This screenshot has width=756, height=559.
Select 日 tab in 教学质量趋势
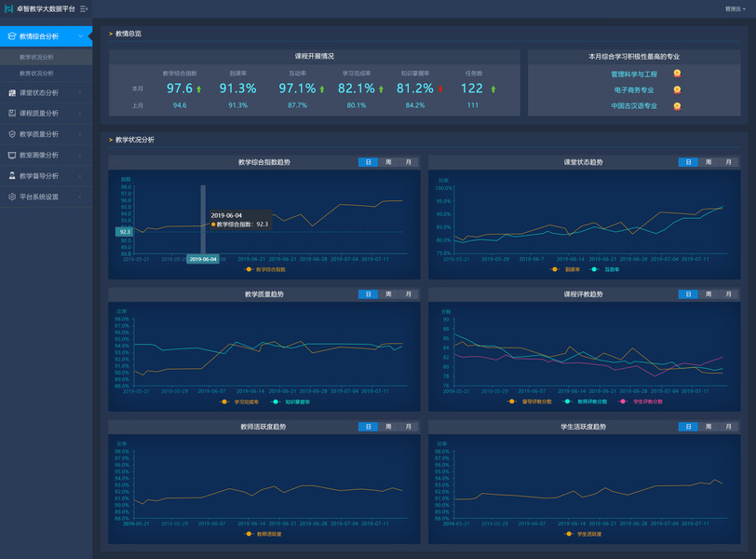[368, 294]
